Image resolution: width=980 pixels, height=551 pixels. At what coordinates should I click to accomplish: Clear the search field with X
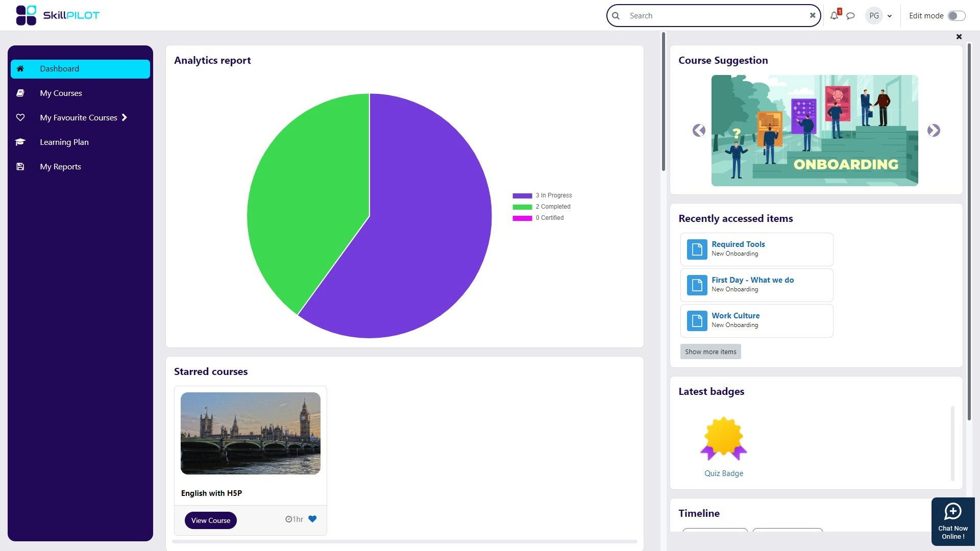tap(813, 15)
